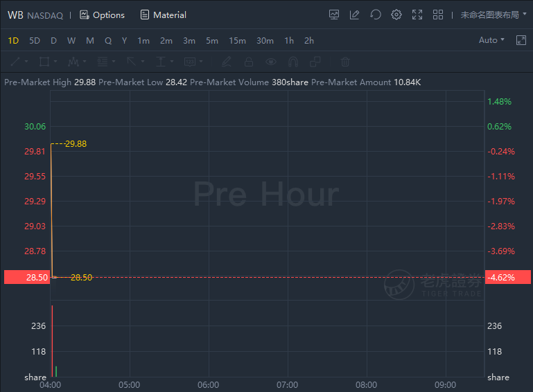Expand the 未命名图表布局 layout dropdown
The width and height of the screenshot is (533, 392).
tap(493, 15)
